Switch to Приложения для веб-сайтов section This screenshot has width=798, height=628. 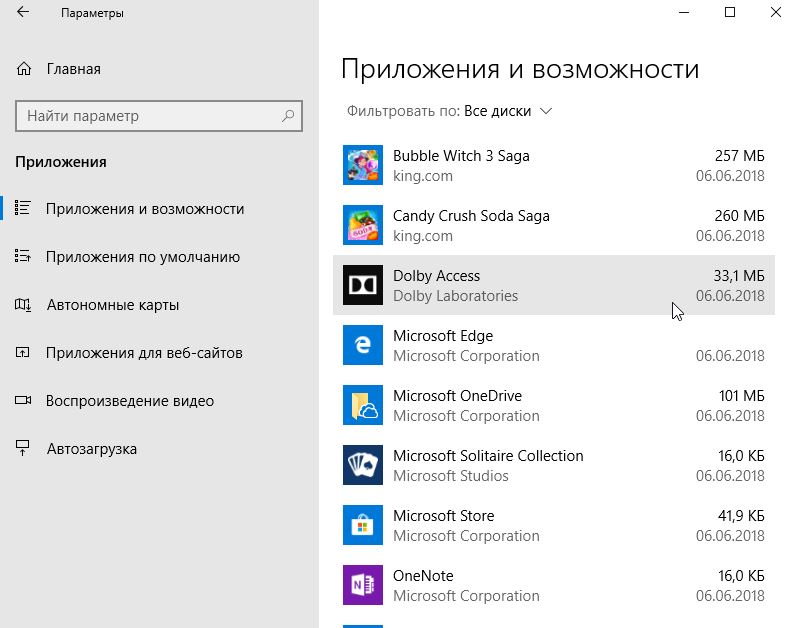click(144, 353)
